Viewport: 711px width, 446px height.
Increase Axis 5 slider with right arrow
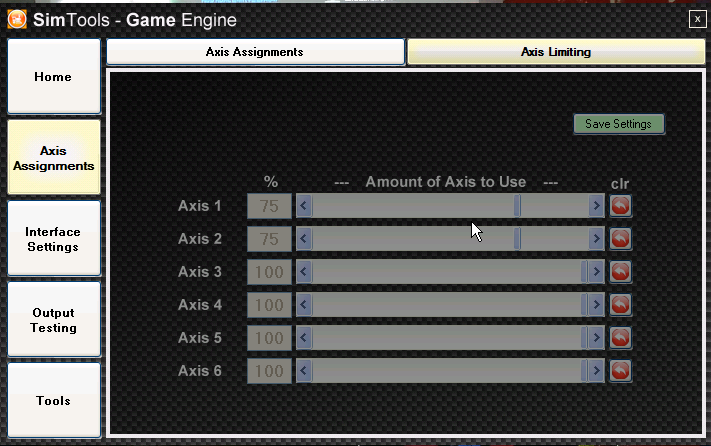(x=596, y=338)
